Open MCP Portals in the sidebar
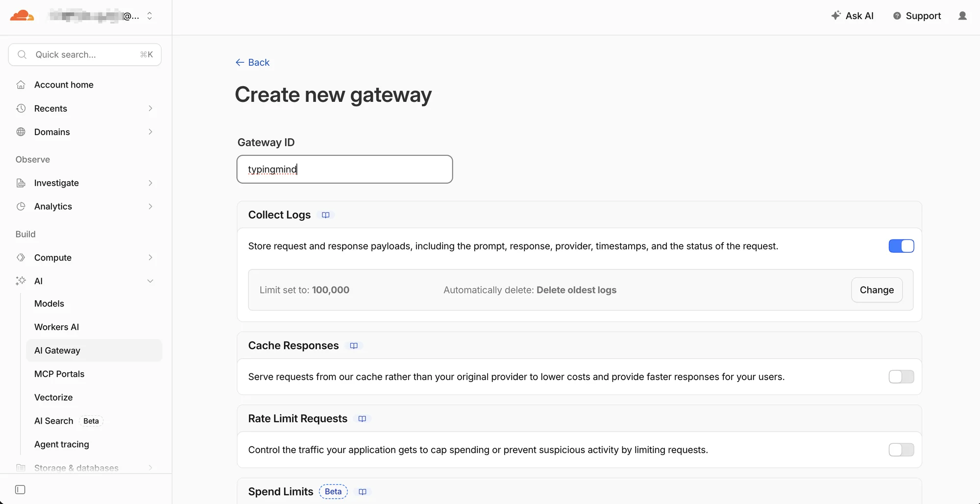This screenshot has width=980, height=504. coord(59,374)
